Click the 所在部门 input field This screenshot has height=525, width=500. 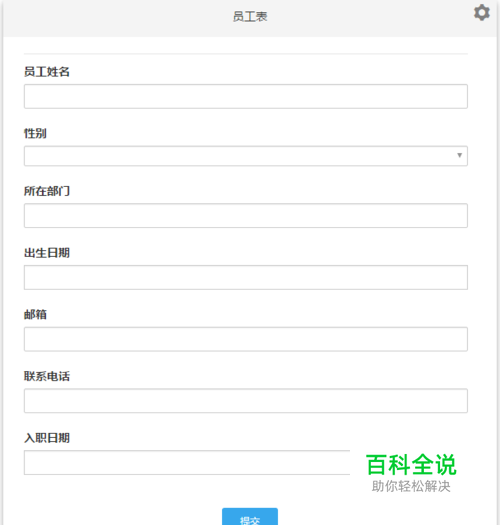[x=246, y=216]
